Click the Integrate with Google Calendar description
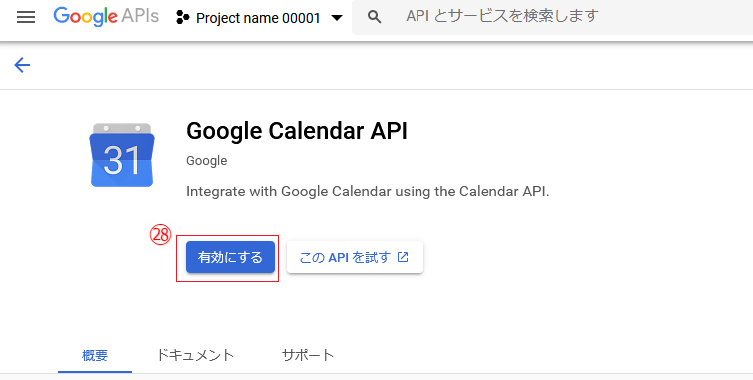753x380 pixels. [x=367, y=191]
